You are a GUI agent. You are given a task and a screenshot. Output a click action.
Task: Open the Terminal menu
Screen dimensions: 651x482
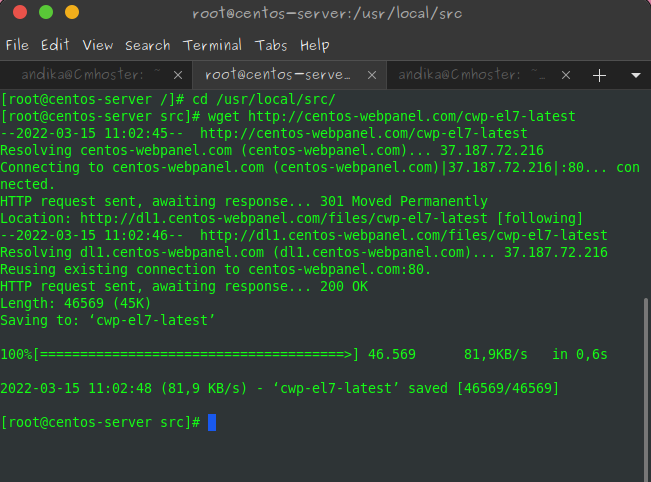[212, 45]
